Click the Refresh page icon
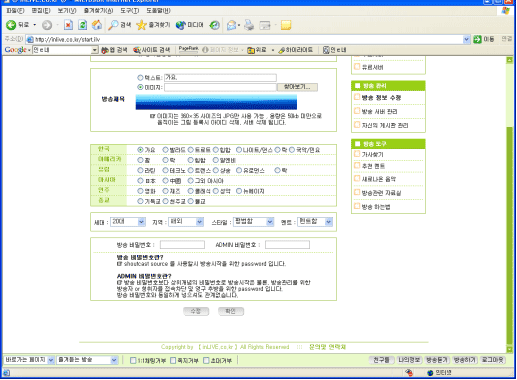 82,25
